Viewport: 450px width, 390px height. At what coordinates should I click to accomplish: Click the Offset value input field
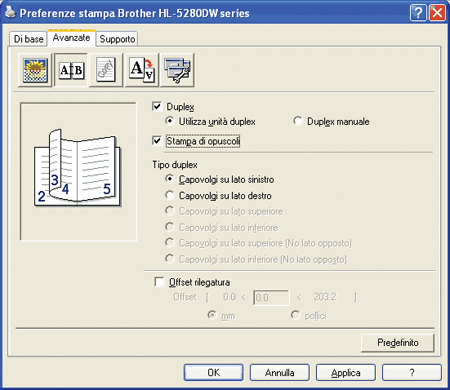(x=271, y=297)
